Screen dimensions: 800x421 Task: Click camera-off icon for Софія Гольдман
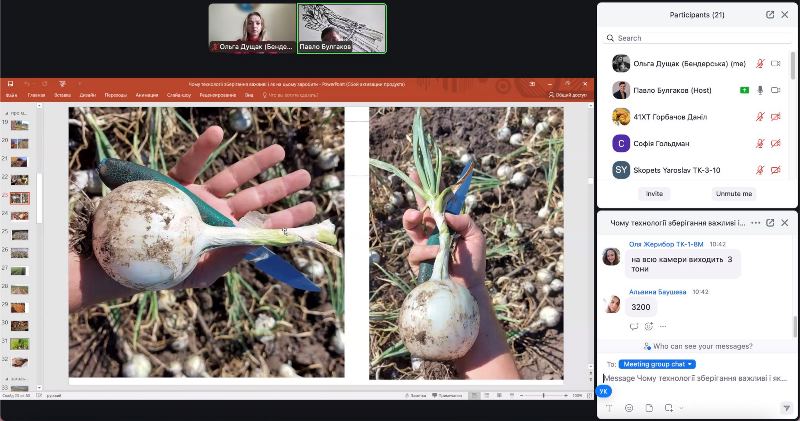click(x=776, y=143)
